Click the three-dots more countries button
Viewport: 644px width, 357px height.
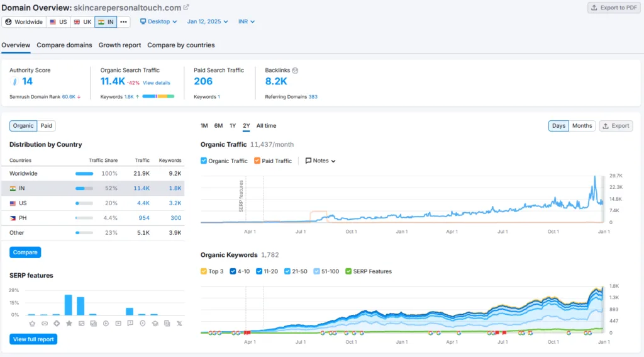pos(123,22)
